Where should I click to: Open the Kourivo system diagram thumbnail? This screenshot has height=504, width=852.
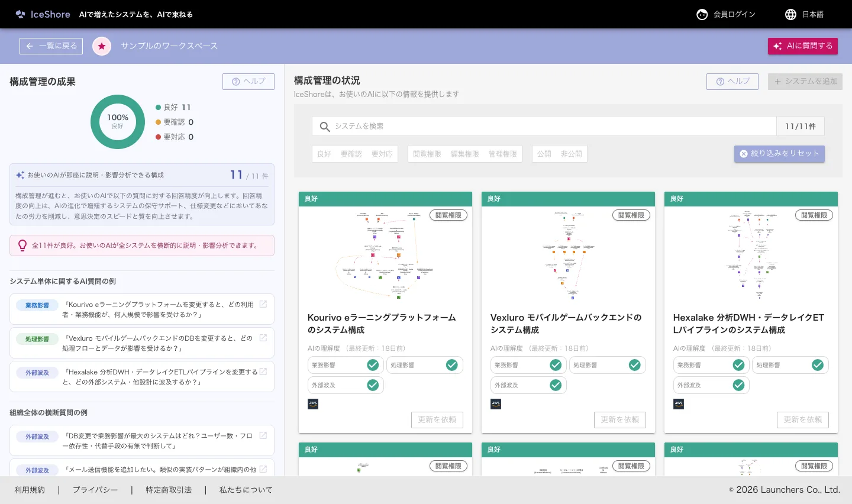[x=385, y=256]
